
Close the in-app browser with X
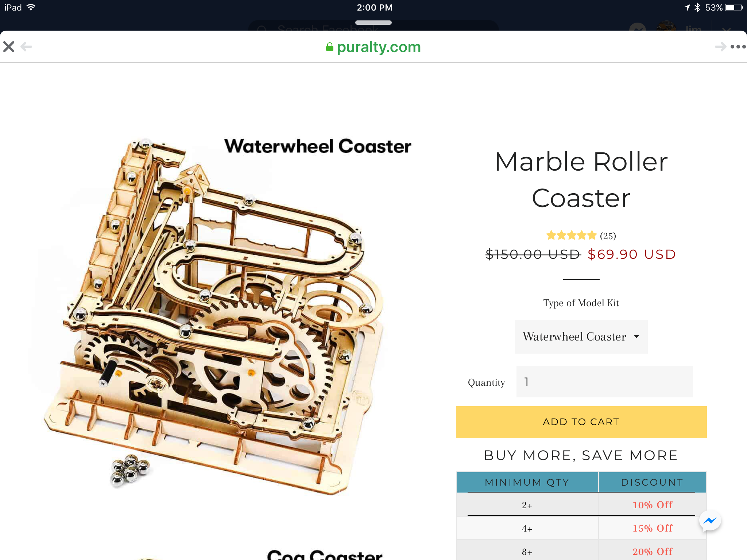pyautogui.click(x=9, y=47)
